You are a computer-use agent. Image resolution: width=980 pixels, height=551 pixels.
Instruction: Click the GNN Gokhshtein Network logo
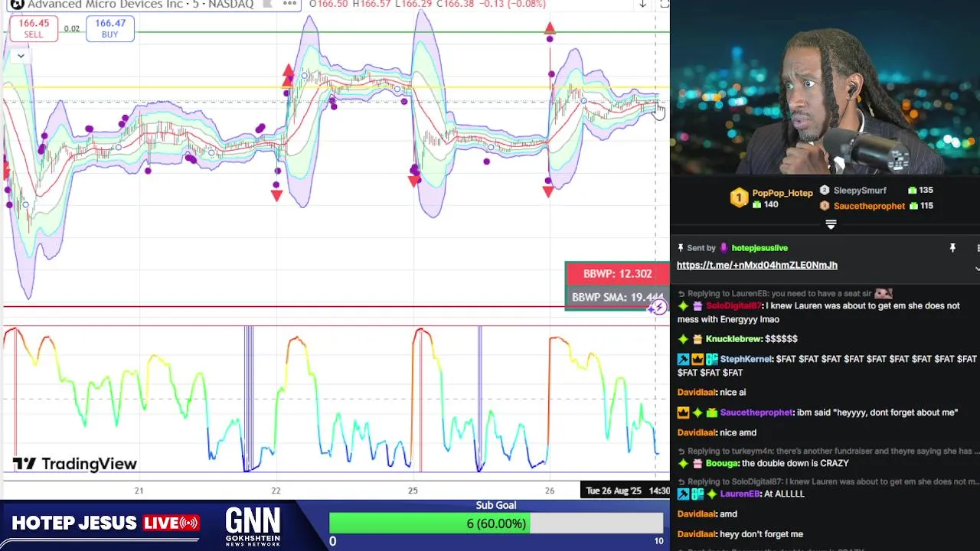[253, 526]
